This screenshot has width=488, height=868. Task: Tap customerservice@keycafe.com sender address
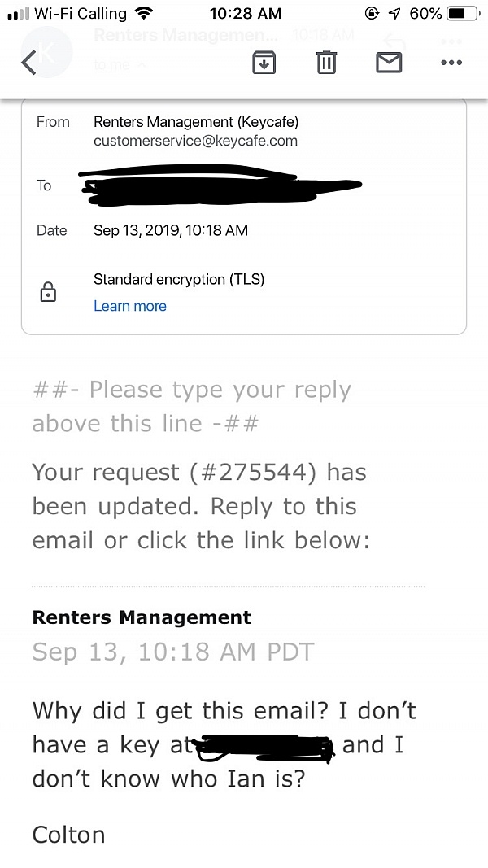coord(195,141)
